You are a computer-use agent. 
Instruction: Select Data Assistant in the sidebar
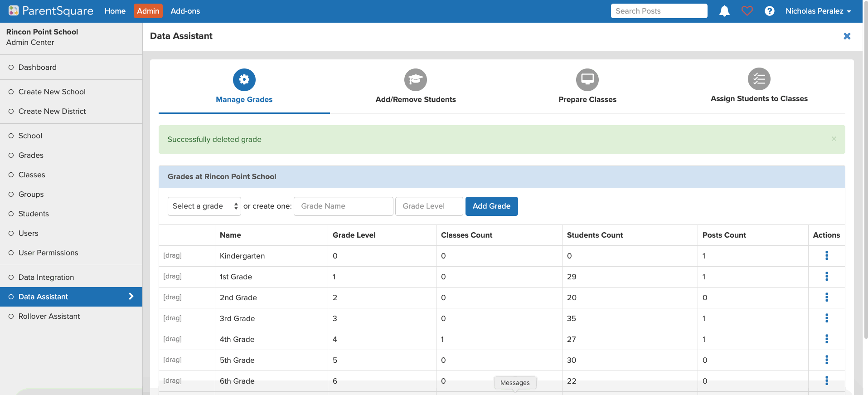point(71,297)
